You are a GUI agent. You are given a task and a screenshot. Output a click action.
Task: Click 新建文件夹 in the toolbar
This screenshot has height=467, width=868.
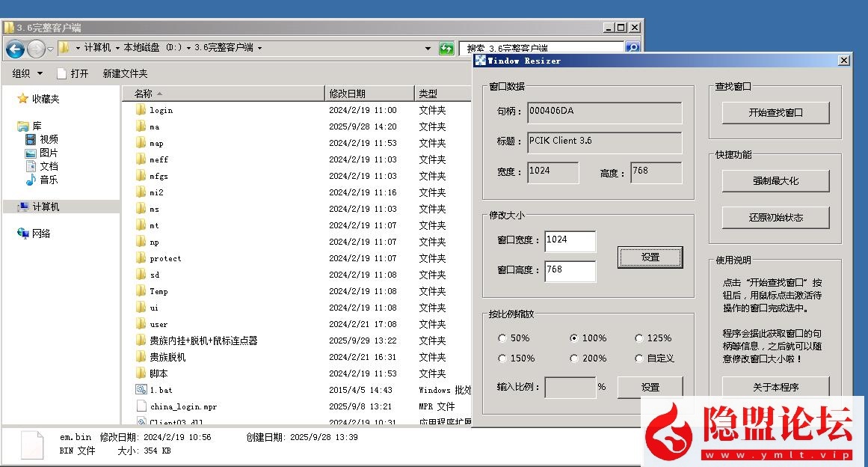pyautogui.click(x=125, y=73)
